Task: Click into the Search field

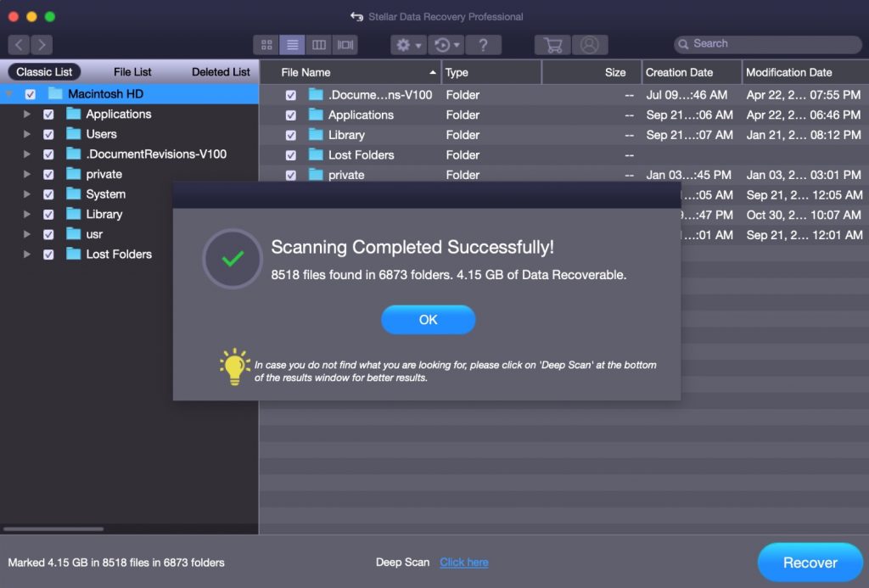Action: (x=767, y=44)
